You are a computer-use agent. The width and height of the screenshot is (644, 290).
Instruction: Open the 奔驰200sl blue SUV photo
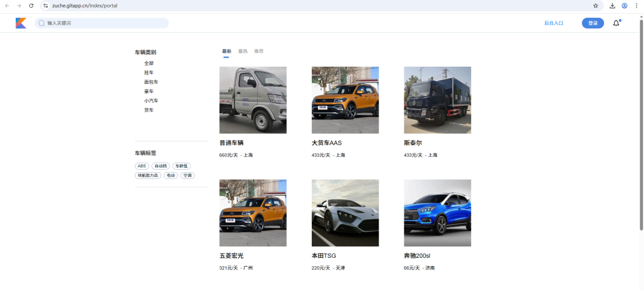[x=438, y=213]
